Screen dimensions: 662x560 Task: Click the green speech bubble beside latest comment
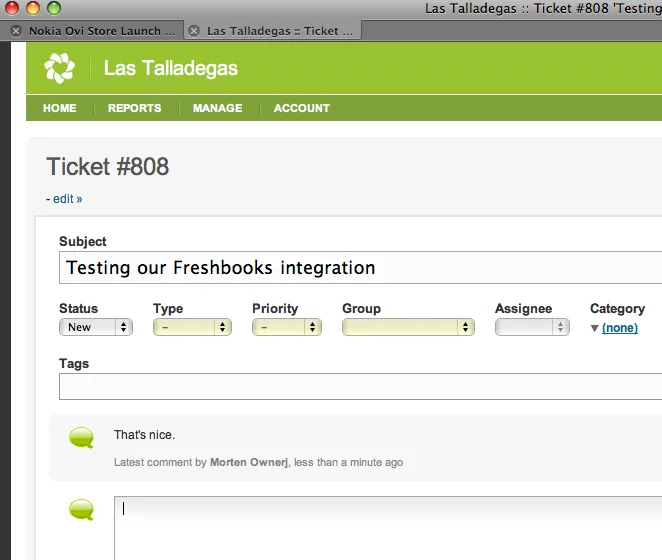tap(81, 437)
